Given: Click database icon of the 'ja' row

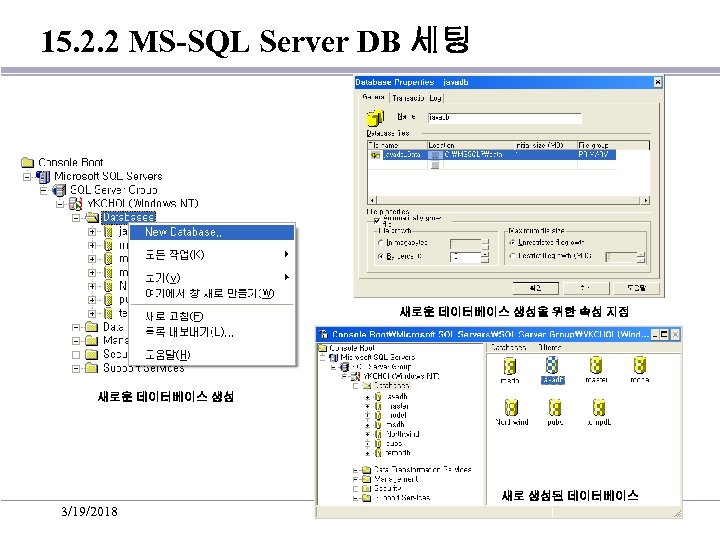Looking at the screenshot, I should [x=108, y=231].
